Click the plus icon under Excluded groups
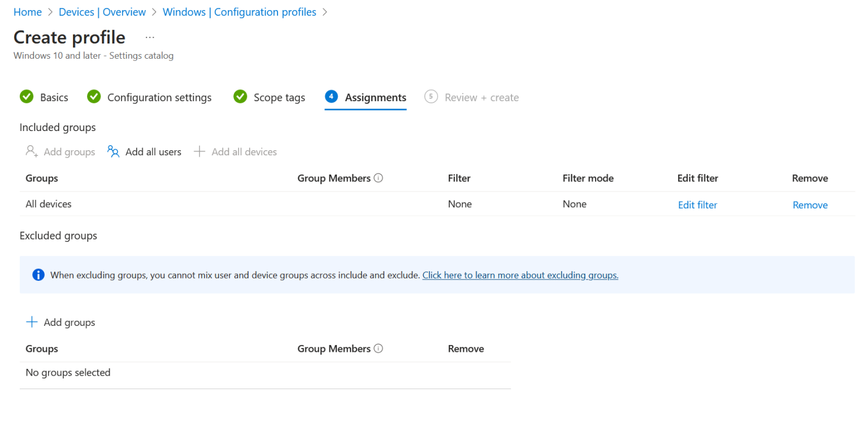This screenshot has width=868, height=427. coord(32,323)
